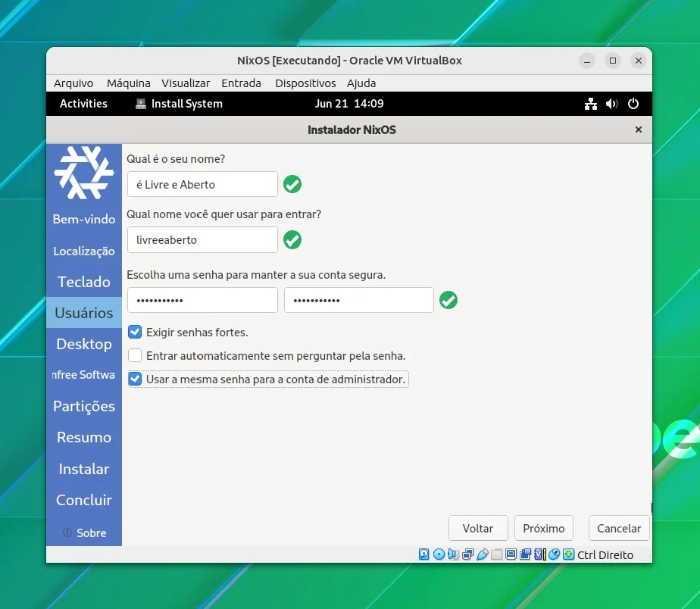Open the network icon in GNOME top bar
The image size is (700, 609).
pyautogui.click(x=591, y=104)
